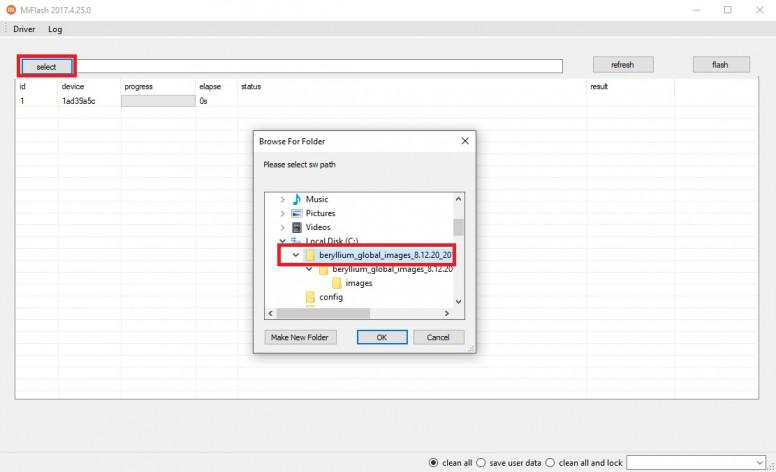Image resolution: width=776 pixels, height=472 pixels.
Task: Select the config folder in tree
Action: (x=331, y=297)
